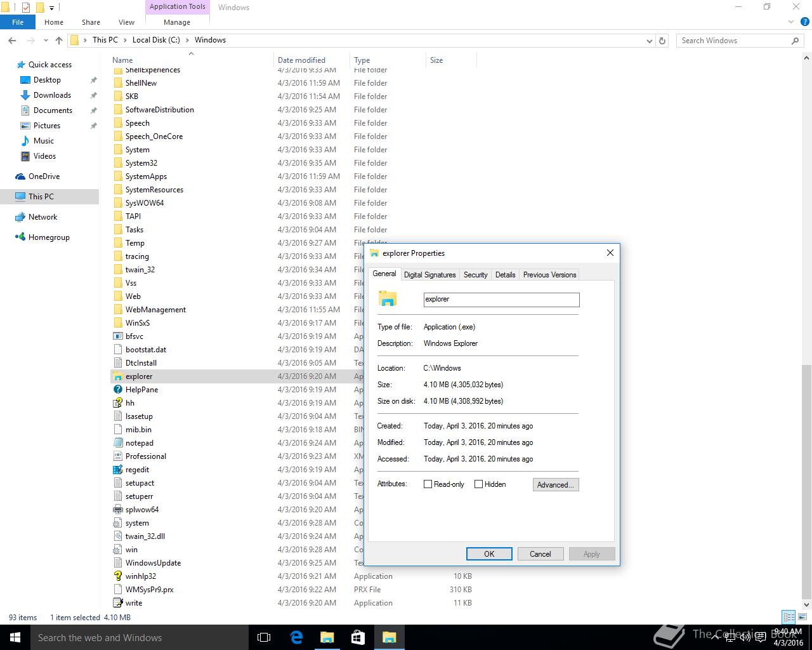Screen dimensions: 812x650
Task: Open Task View on the taskbar
Action: click(x=264, y=637)
